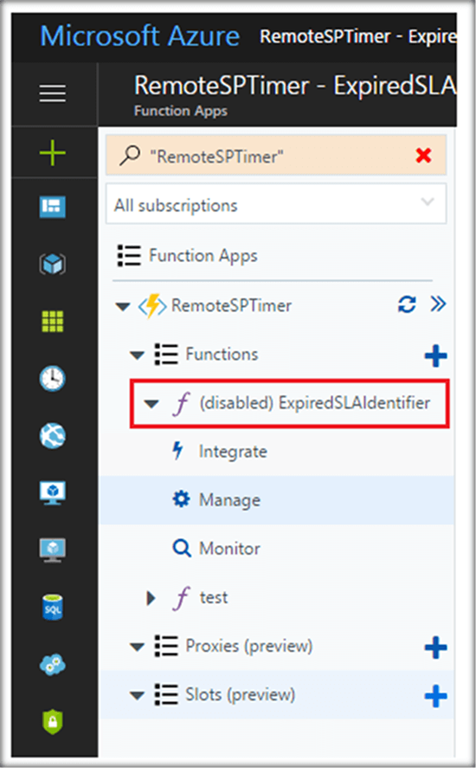The image size is (476, 768).
Task: Expand the test function node
Action: click(x=151, y=598)
